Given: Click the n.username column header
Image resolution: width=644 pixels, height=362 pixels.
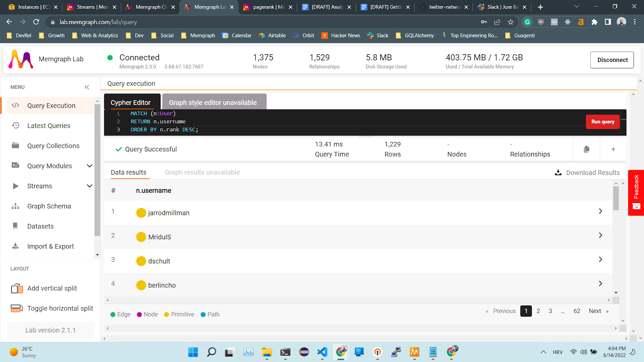Looking at the screenshot, I should 153,191.
